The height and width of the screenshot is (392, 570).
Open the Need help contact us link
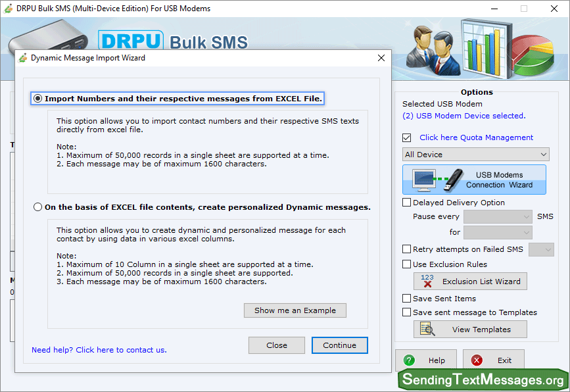click(99, 350)
